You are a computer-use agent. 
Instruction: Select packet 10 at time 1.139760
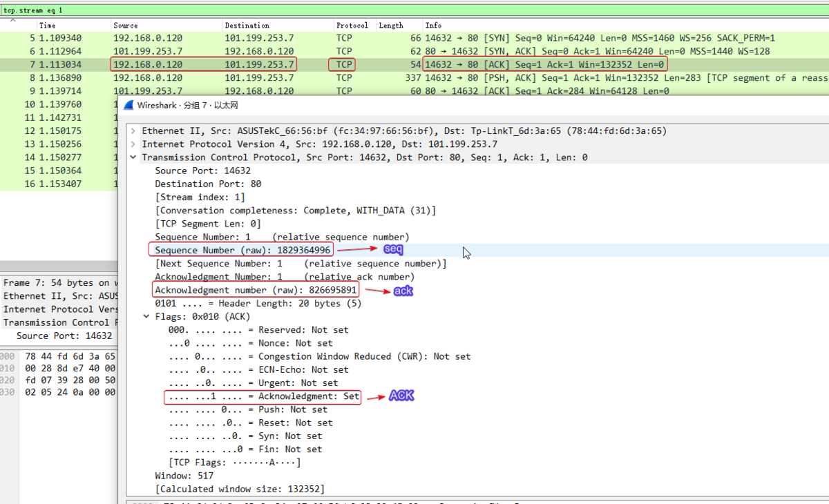tap(59, 104)
